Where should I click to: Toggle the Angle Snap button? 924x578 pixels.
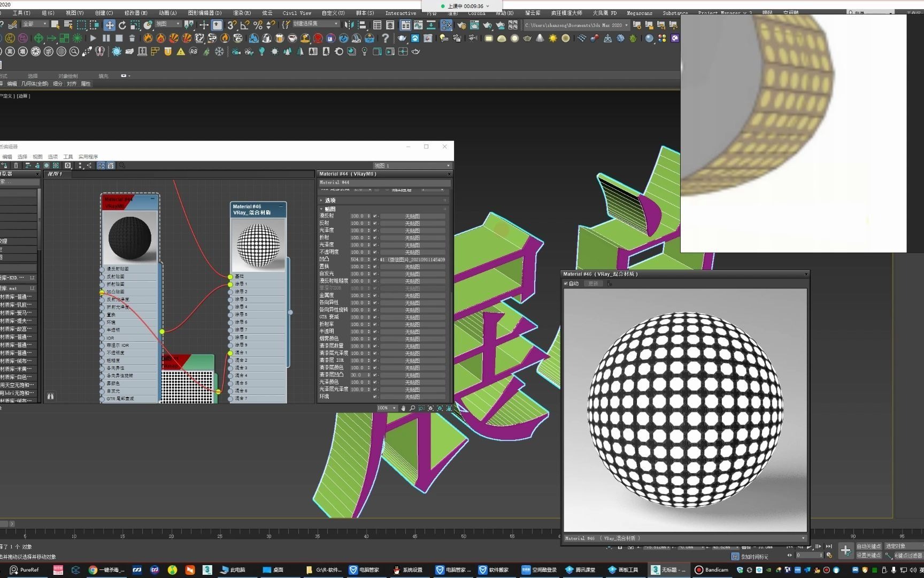click(x=245, y=25)
